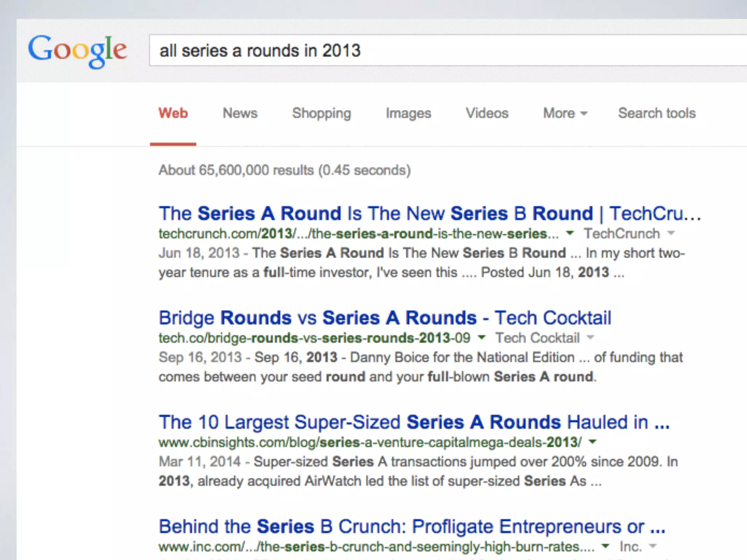Image resolution: width=747 pixels, height=560 pixels.
Task: Open Search tools options
Action: click(657, 113)
